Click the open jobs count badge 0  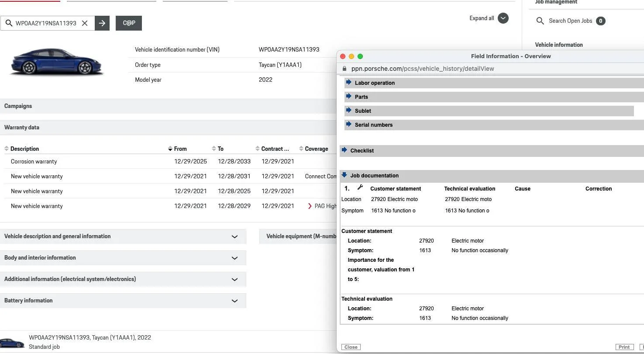coord(601,21)
